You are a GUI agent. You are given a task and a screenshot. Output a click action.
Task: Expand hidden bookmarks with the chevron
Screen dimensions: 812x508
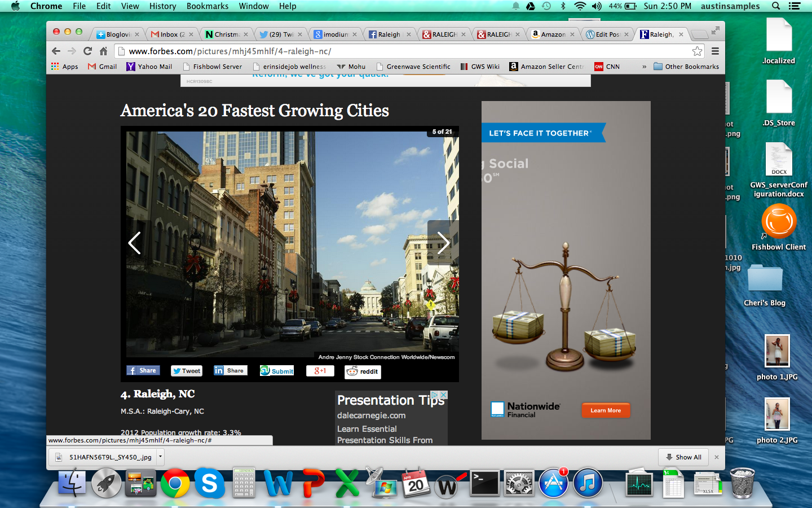pyautogui.click(x=644, y=67)
